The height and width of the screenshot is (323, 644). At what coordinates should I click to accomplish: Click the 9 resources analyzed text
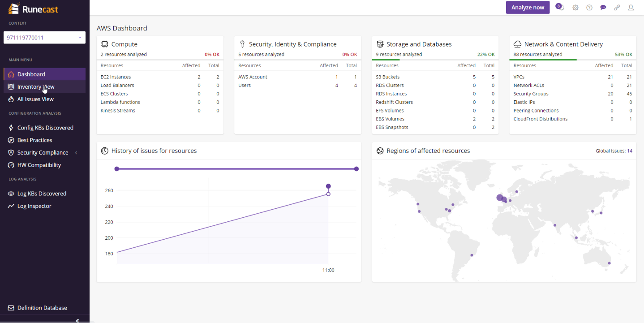(399, 55)
